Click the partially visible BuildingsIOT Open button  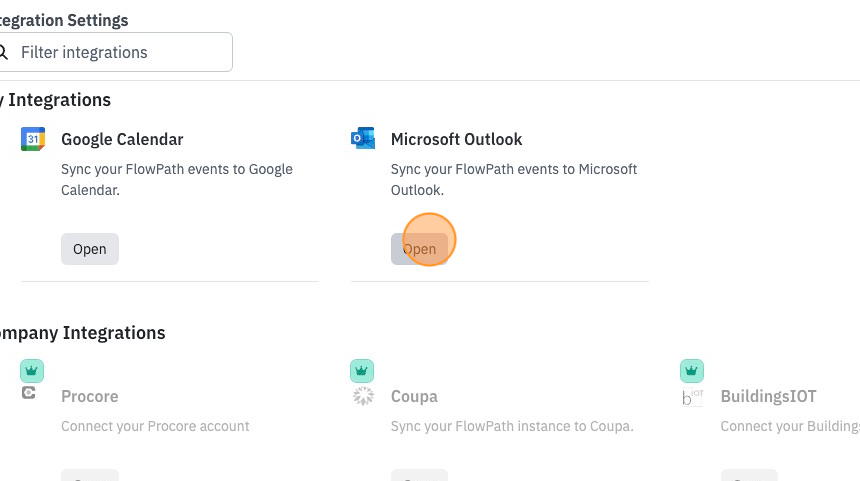749,475
